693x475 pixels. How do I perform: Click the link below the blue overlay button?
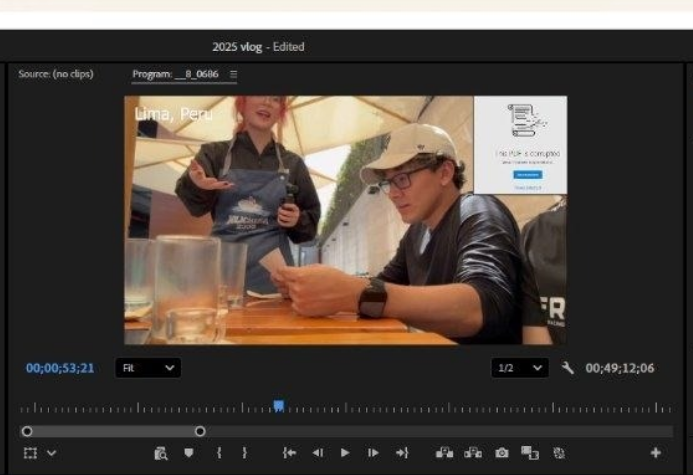[527, 188]
